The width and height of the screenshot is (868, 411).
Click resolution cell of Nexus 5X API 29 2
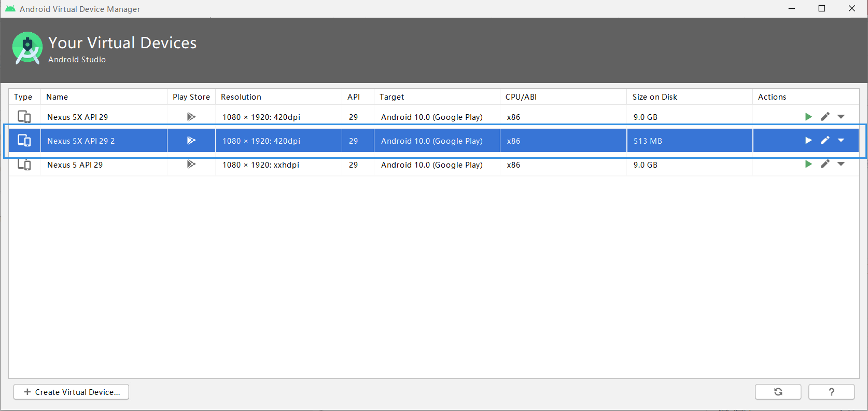click(278, 141)
